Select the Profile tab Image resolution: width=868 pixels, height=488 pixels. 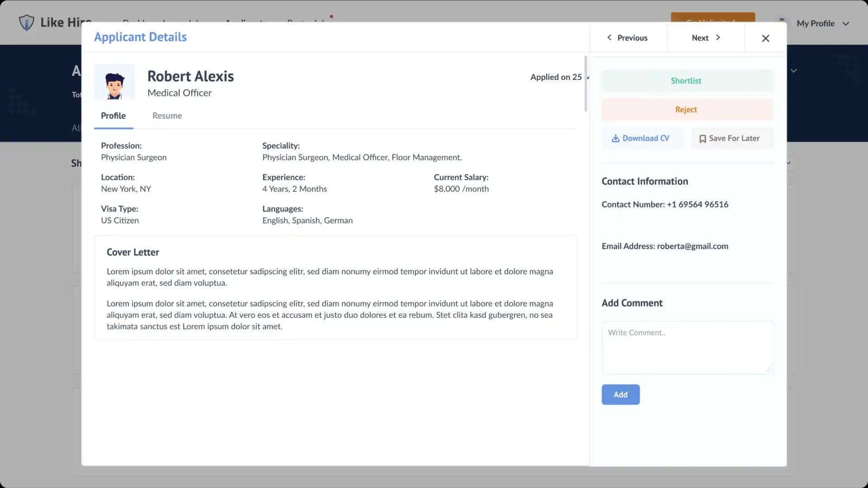113,116
